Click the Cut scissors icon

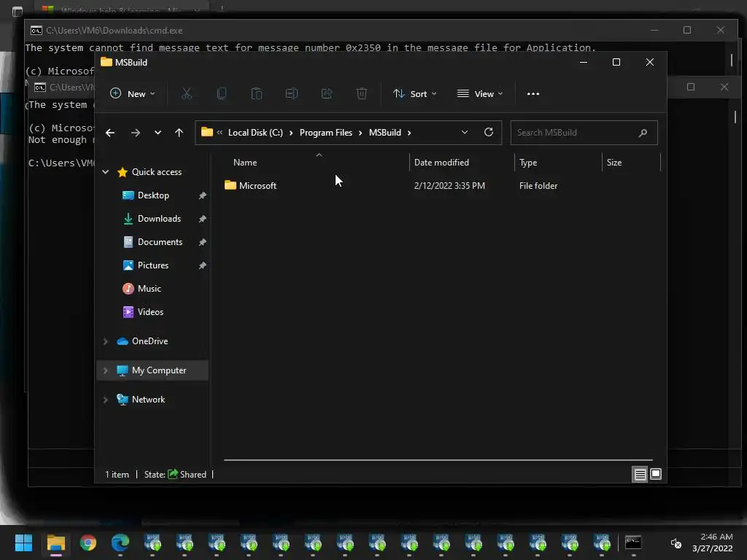(187, 94)
